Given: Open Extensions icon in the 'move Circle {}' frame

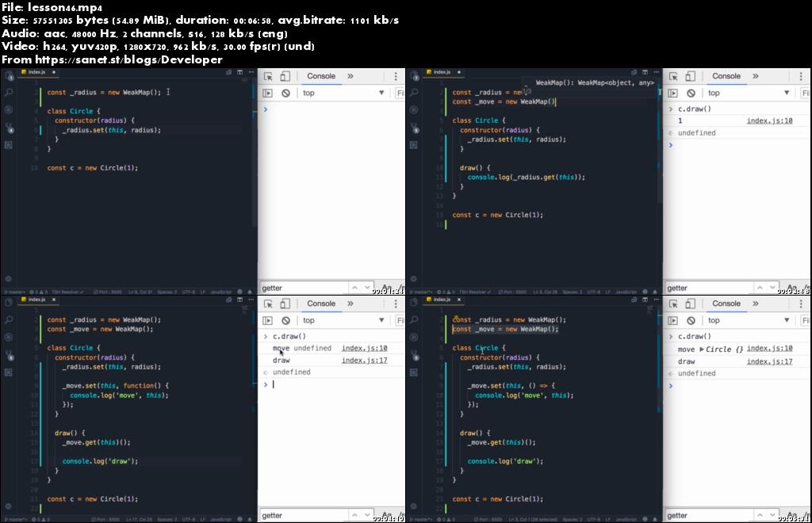Looking at the screenshot, I should click(414, 372).
